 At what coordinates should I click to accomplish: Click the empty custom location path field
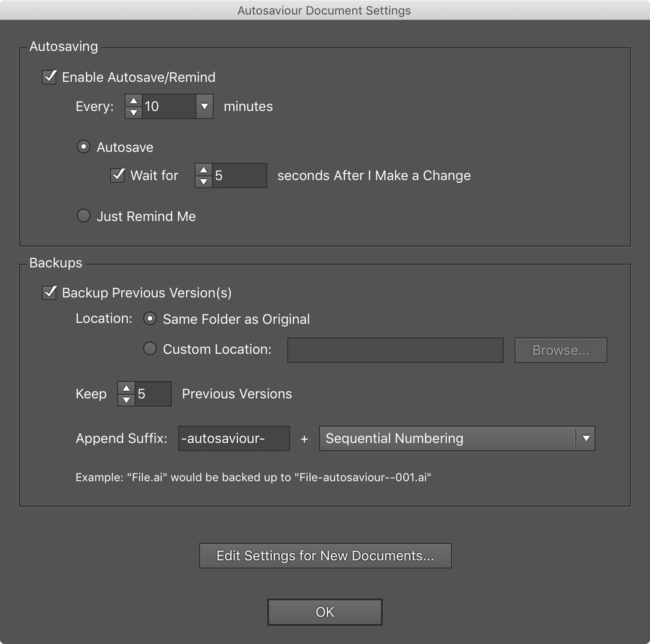(x=395, y=350)
